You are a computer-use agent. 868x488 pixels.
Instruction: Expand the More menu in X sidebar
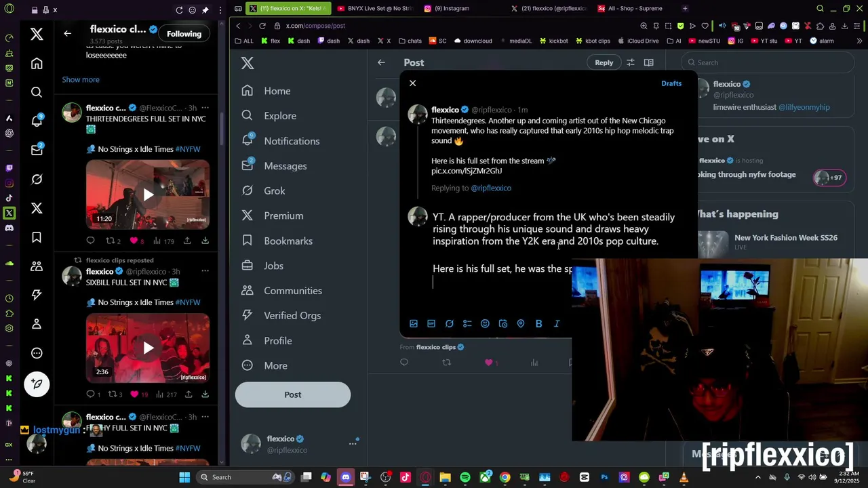265,365
